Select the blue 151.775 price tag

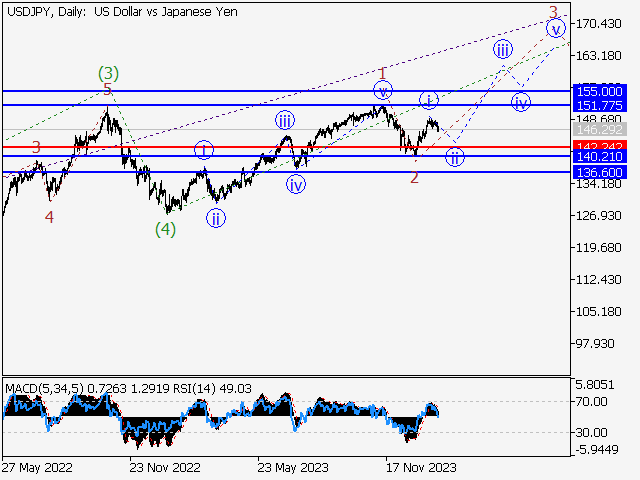(600, 106)
